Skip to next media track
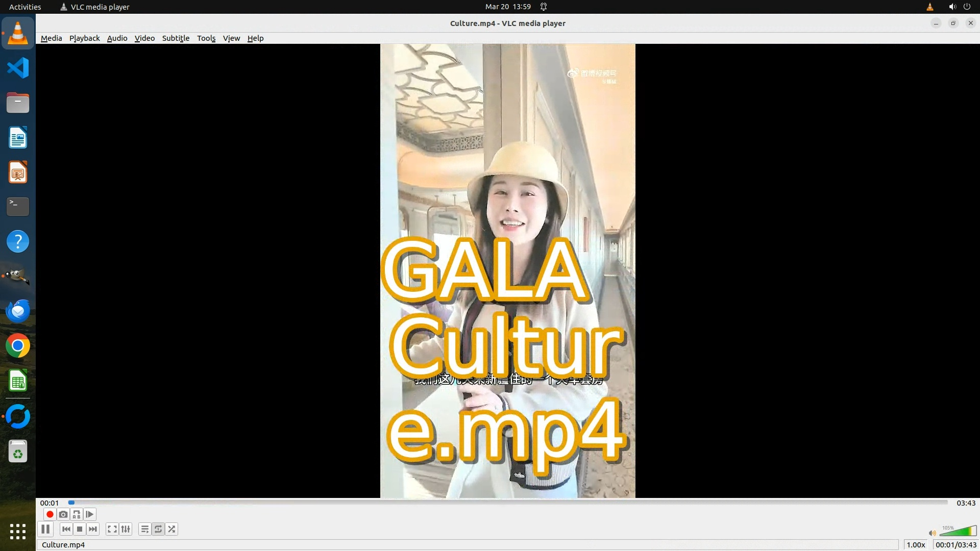This screenshot has width=980, height=551. [x=93, y=529]
